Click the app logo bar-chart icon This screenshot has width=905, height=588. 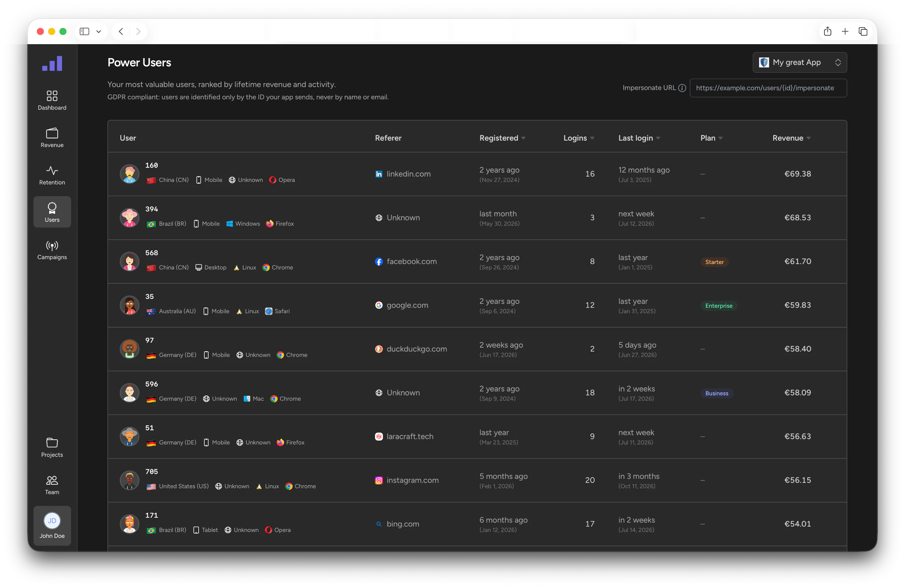[x=52, y=64]
